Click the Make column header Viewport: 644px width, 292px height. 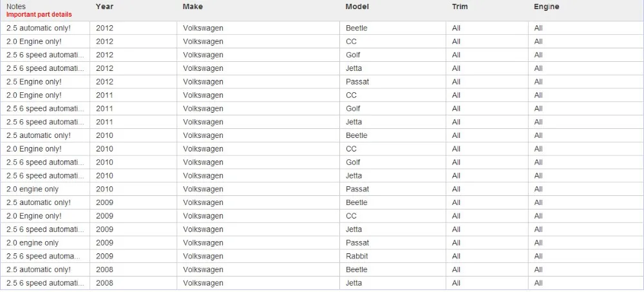click(x=193, y=7)
